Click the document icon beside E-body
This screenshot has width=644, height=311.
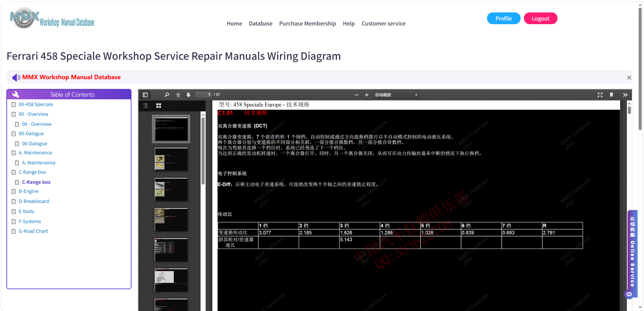(14, 212)
